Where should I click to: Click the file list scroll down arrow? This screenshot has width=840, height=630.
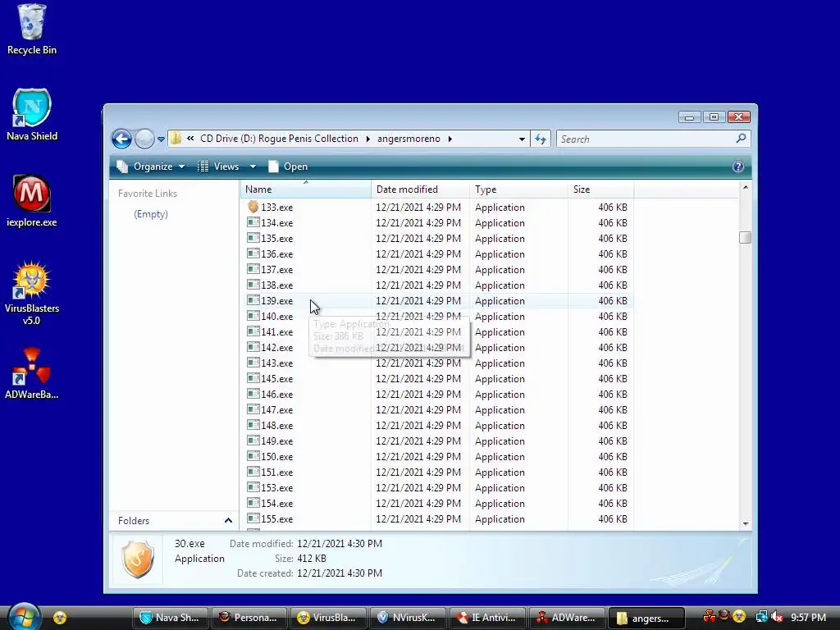[x=745, y=523]
